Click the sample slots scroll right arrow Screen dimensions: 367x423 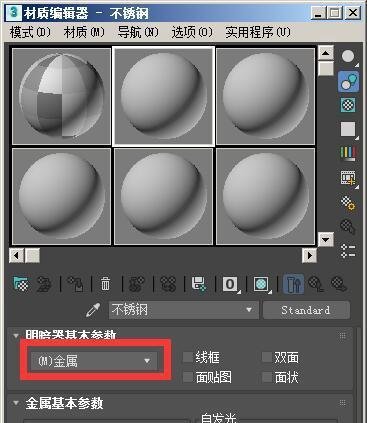(x=310, y=256)
